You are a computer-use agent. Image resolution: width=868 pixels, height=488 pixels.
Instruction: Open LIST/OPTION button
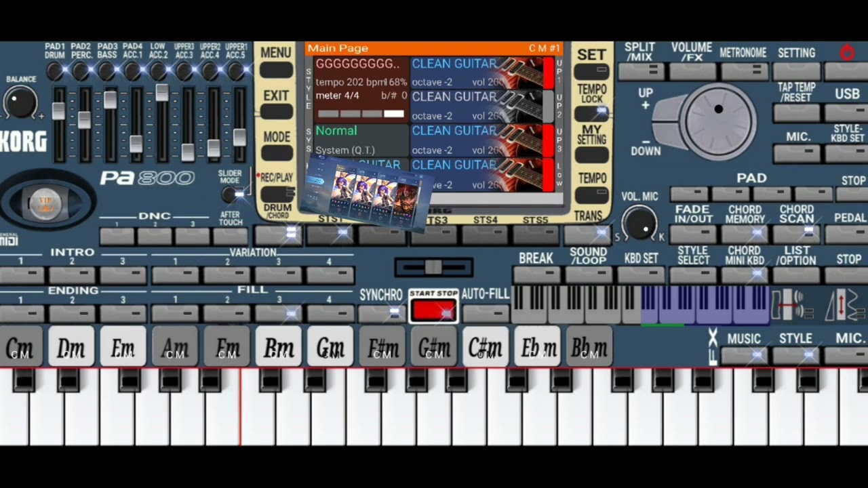click(x=796, y=275)
